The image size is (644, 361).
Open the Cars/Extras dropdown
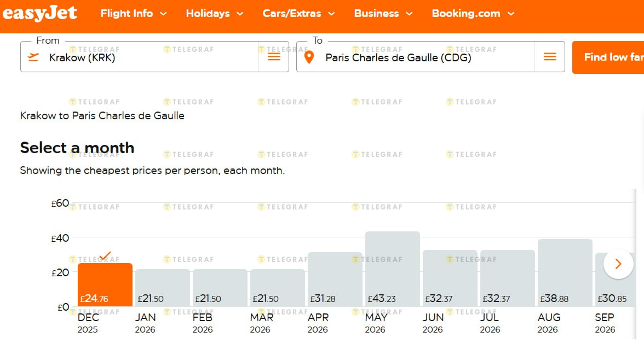tap(298, 14)
